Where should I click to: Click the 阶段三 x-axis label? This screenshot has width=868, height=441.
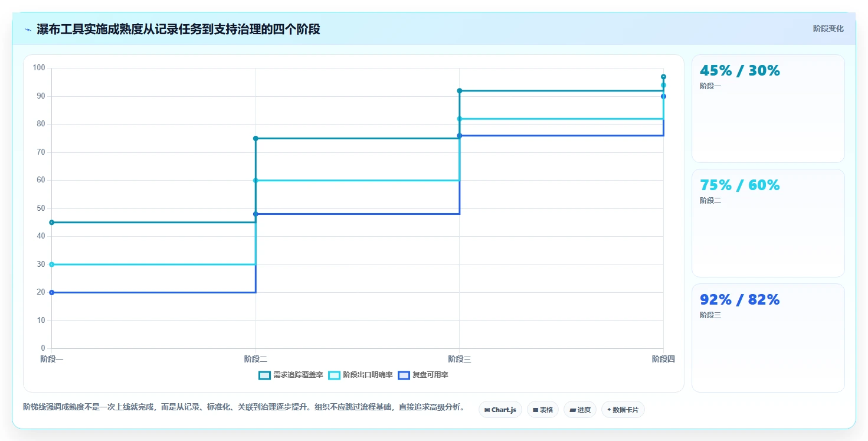pos(460,359)
